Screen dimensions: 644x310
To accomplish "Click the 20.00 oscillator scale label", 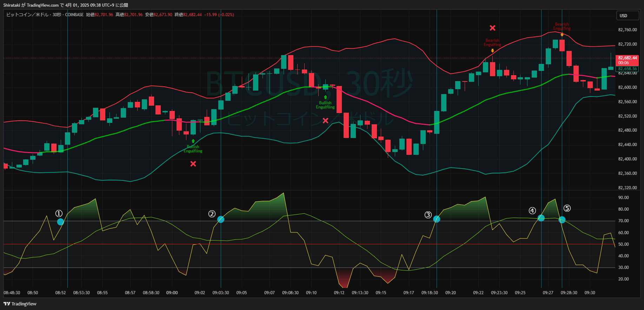I will point(624,279).
